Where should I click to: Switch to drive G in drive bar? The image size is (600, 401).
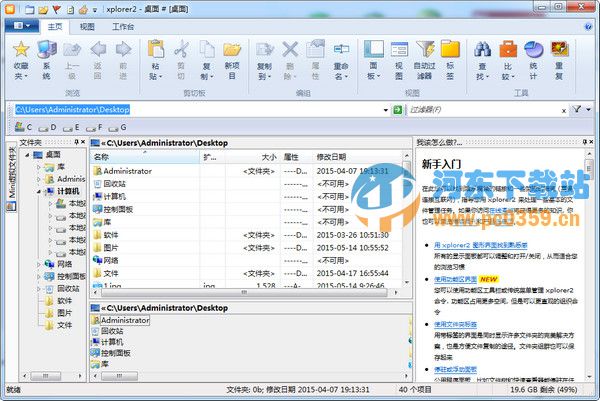coord(117,127)
